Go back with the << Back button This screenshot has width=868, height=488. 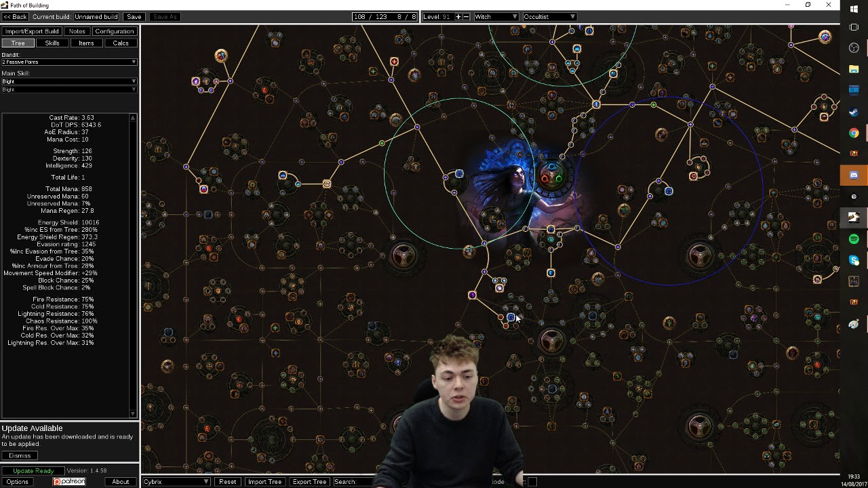pyautogui.click(x=15, y=16)
